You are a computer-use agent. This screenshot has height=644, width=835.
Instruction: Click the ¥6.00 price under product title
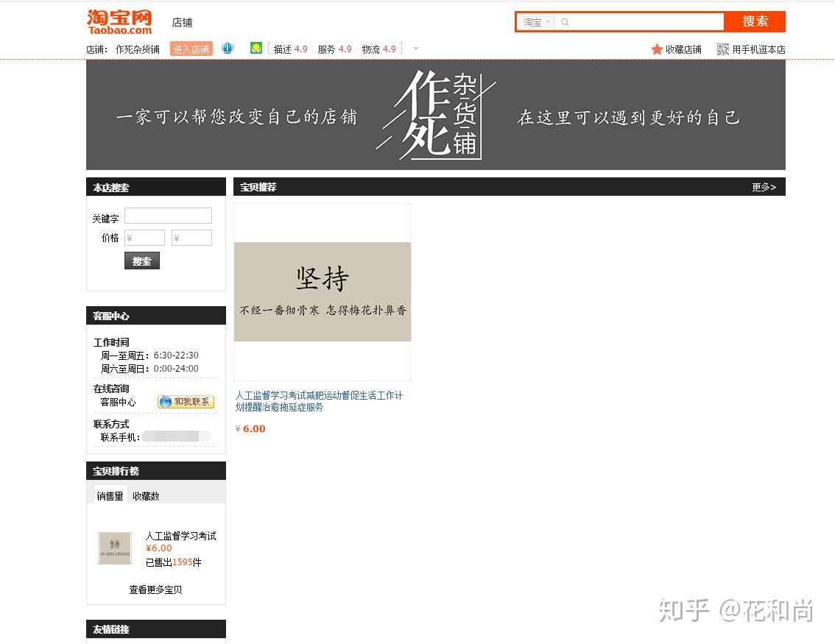[250, 428]
